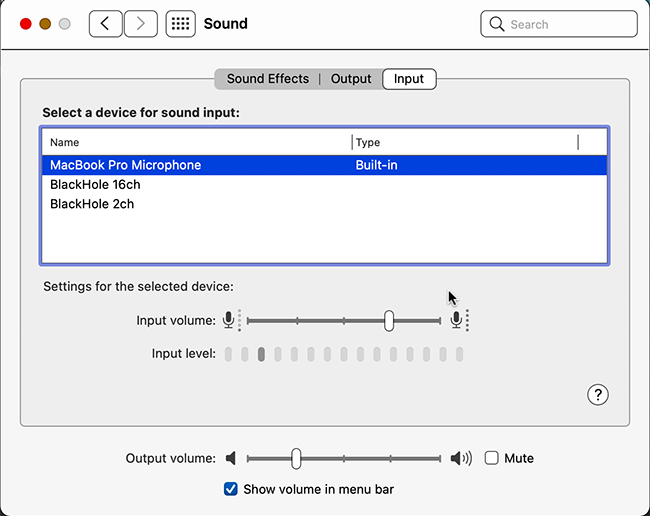Uncheck Show volume in menu bar
The width and height of the screenshot is (650, 516).
(x=231, y=489)
